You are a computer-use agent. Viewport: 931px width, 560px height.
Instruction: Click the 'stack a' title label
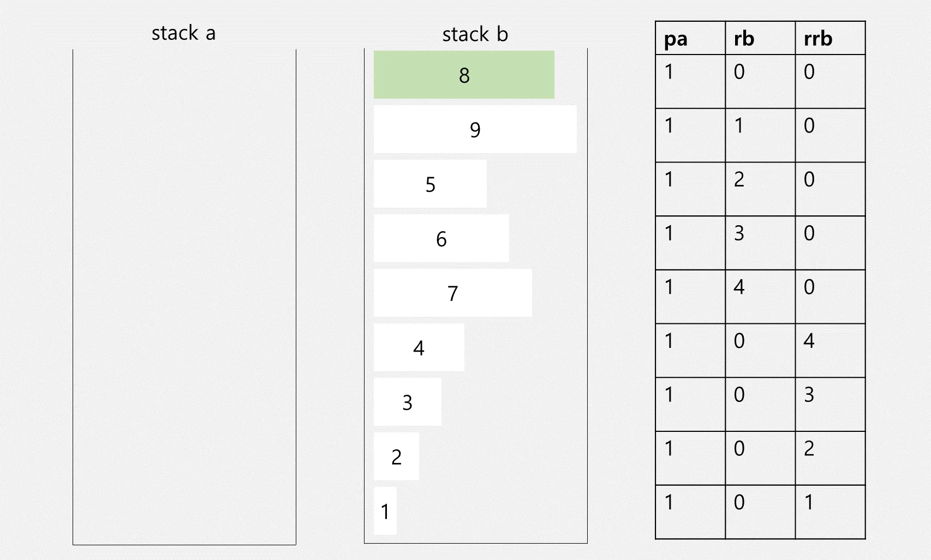183,33
